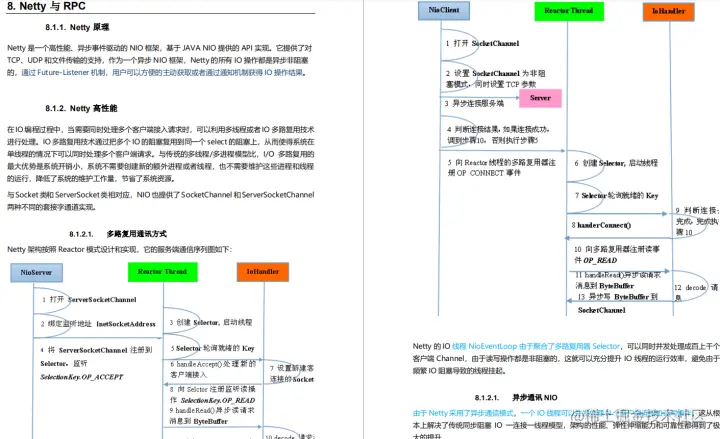Click step "1 打开 SocketChannel"
This screenshot has height=439, width=720.
click(482, 44)
